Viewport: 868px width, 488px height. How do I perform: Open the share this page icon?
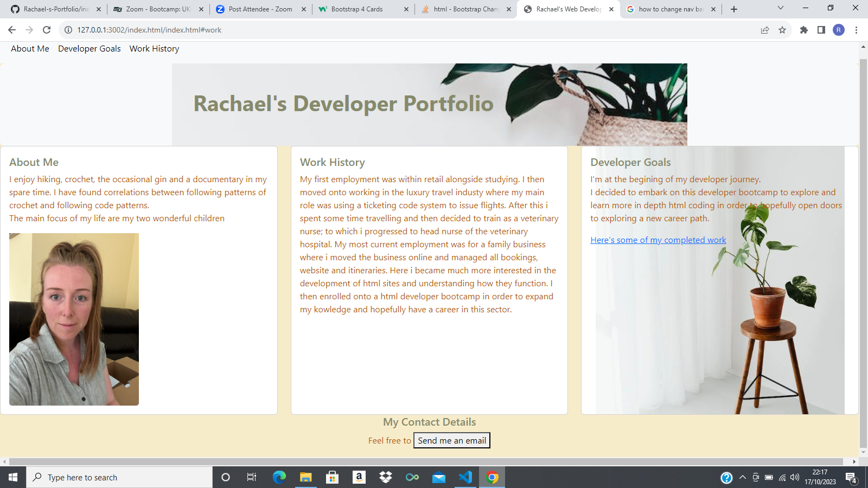pyautogui.click(x=764, y=30)
